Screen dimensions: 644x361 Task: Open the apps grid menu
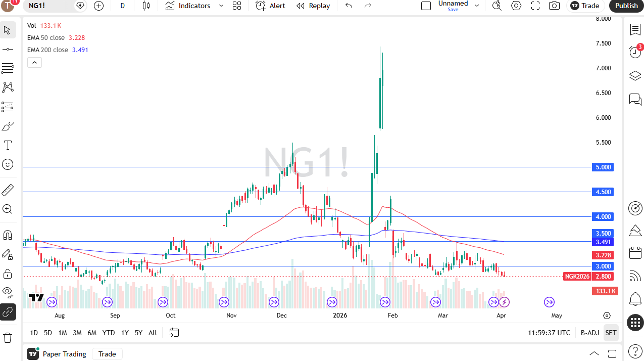point(635,322)
